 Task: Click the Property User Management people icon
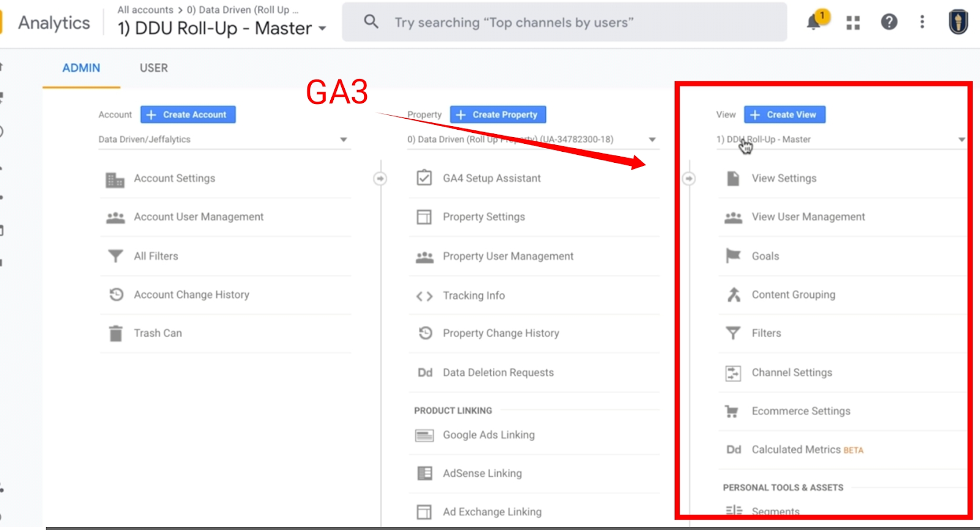coord(424,256)
